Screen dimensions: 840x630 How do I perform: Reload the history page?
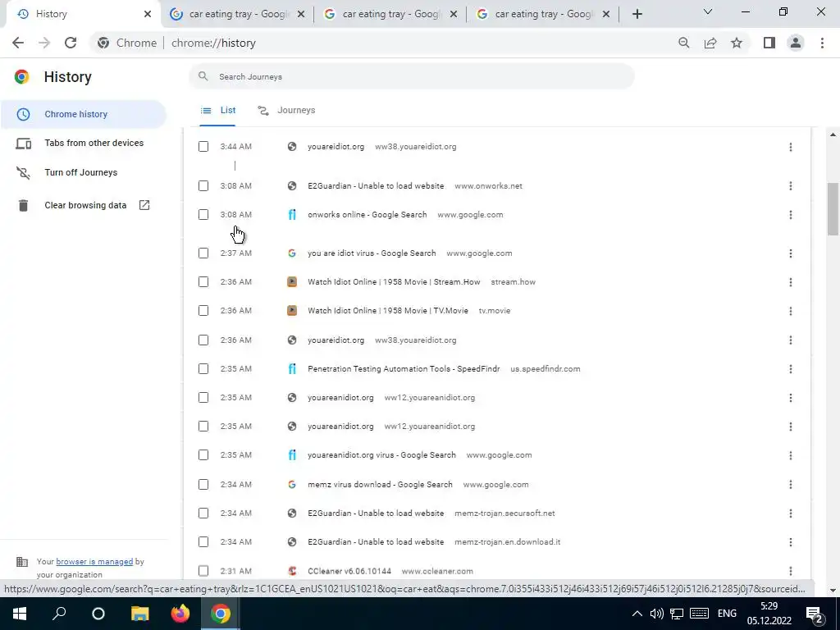(x=71, y=43)
